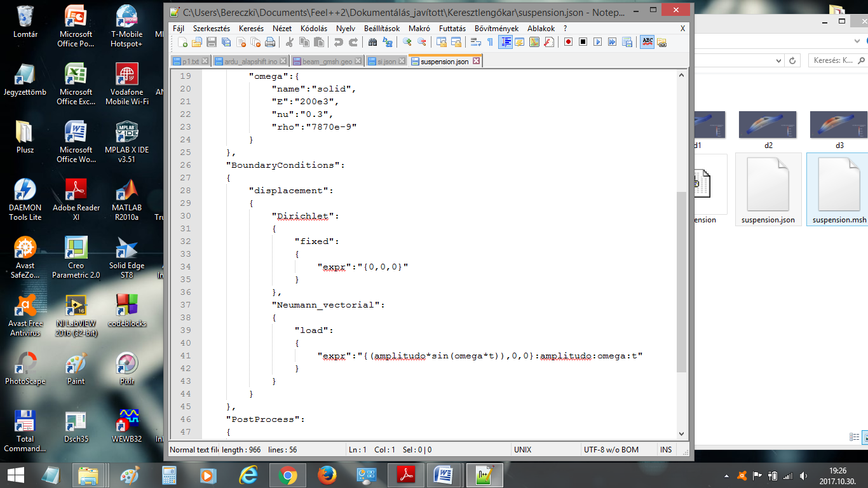Switch to the beam_gmsh.geo tab
Image resolution: width=868 pixels, height=488 pixels.
(327, 62)
